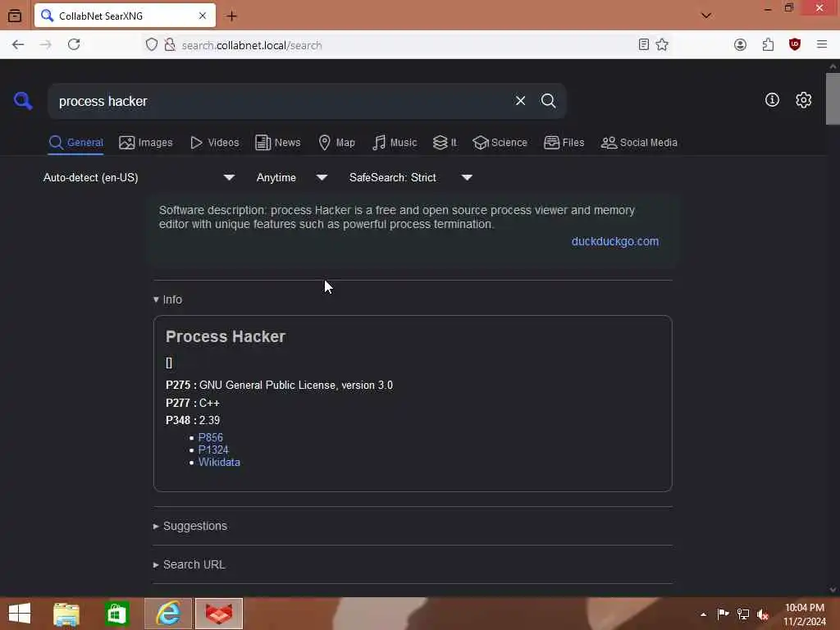Switch to the Social Media category
840x630 pixels.
point(639,143)
